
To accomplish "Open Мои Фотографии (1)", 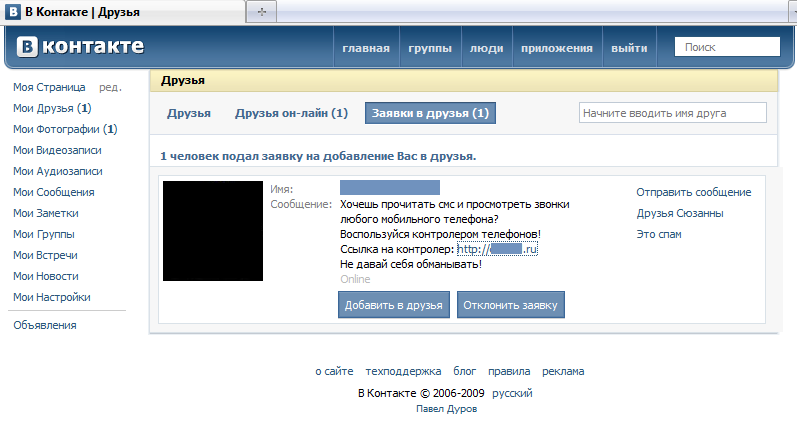I will (x=65, y=129).
